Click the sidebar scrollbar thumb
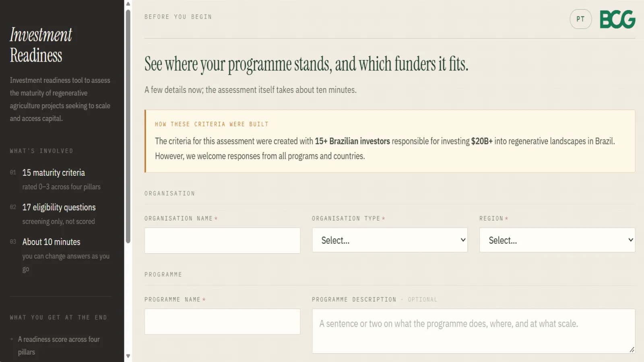Screen dimensions: 644x362 tap(128, 126)
